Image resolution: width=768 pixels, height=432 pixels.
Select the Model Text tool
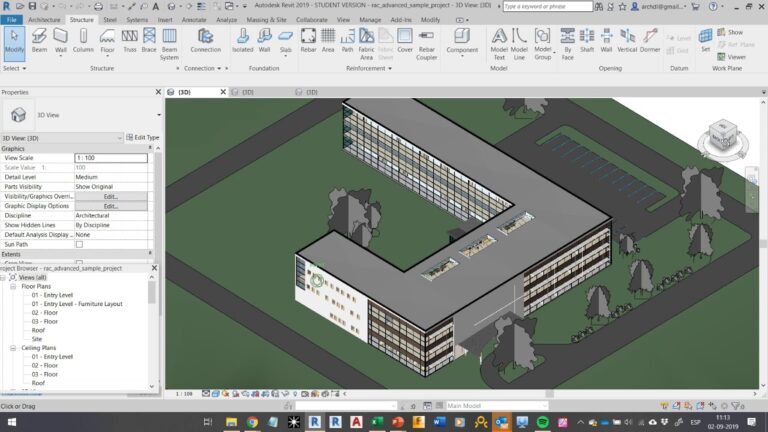click(499, 44)
